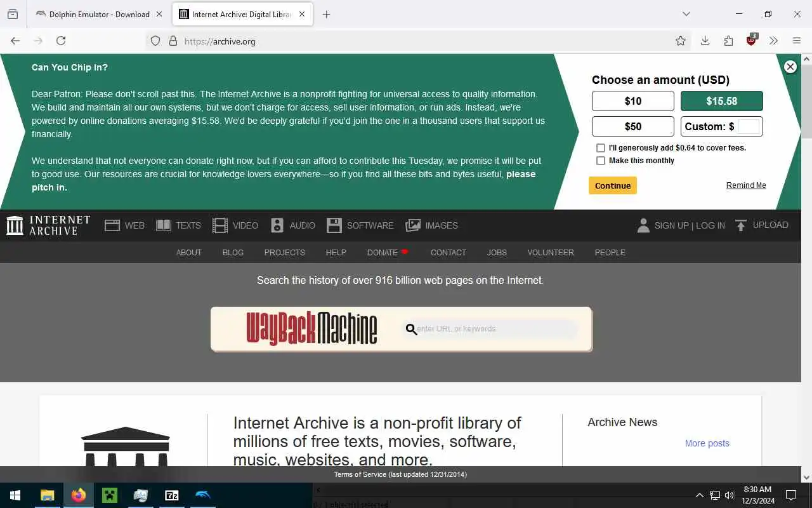Go back to previous page

pyautogui.click(x=15, y=41)
